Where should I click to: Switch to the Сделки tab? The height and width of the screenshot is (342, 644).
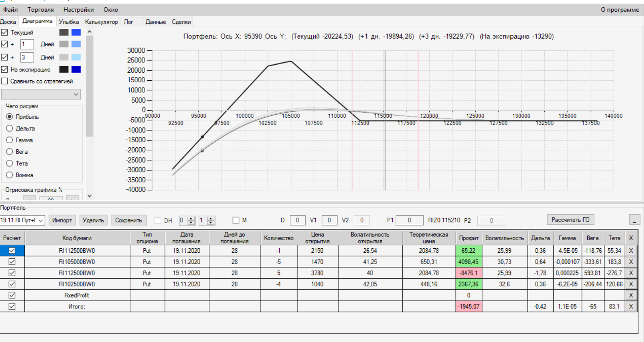click(x=181, y=22)
